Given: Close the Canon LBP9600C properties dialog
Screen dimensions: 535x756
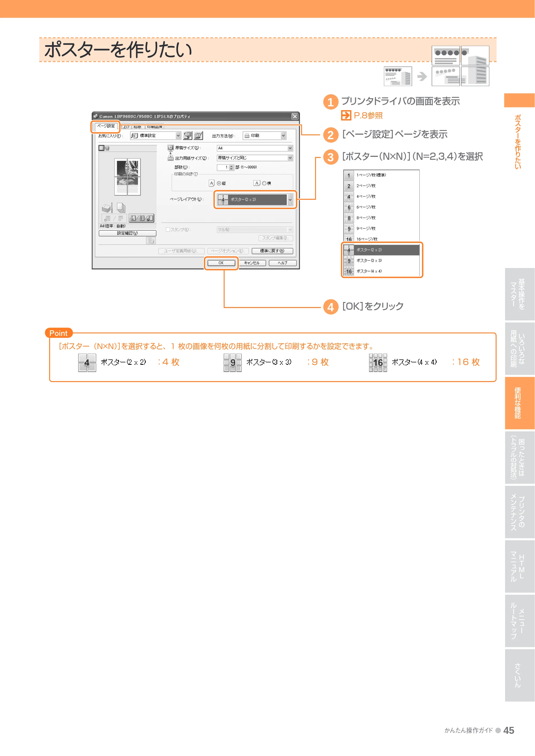Looking at the screenshot, I should 295,117.
